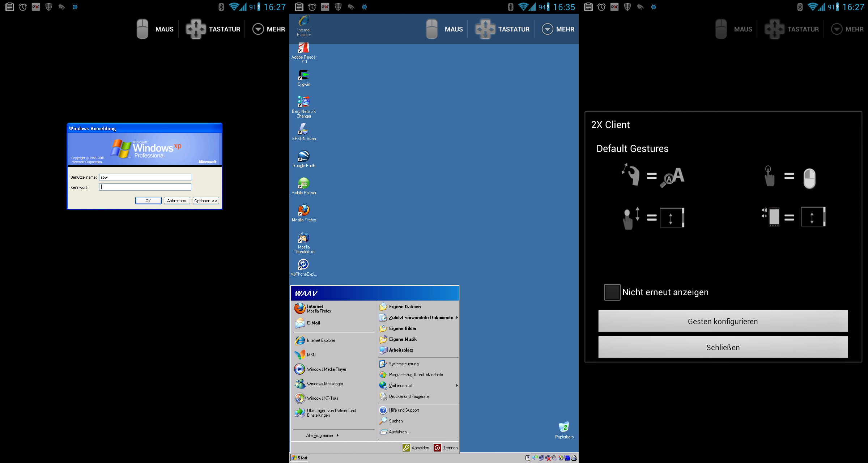
Task: Click Abmelden in the Start menu
Action: [x=416, y=448]
